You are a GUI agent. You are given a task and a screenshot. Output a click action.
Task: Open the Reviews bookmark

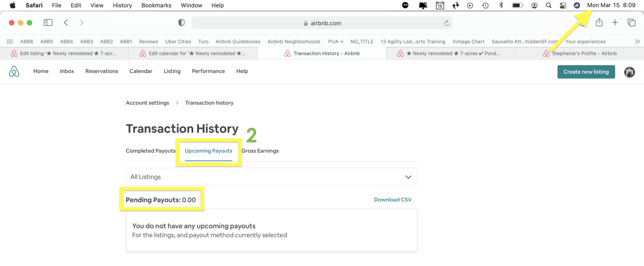click(149, 41)
